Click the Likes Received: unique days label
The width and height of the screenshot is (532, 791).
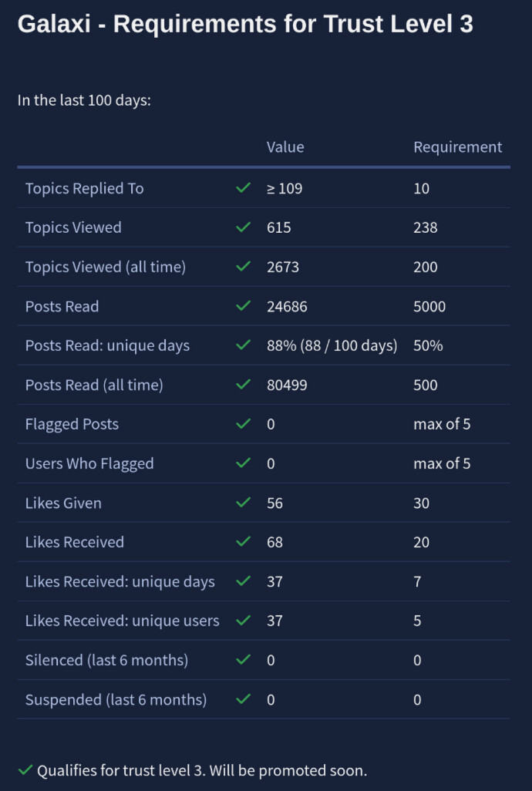(120, 581)
